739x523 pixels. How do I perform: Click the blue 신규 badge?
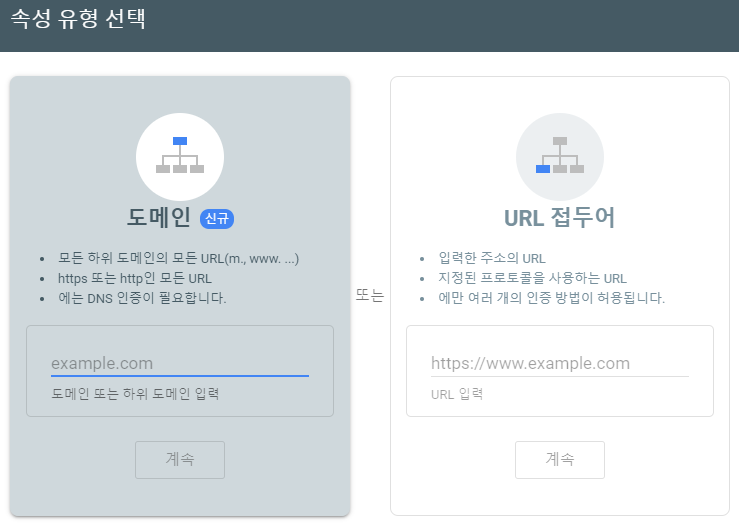[217, 219]
